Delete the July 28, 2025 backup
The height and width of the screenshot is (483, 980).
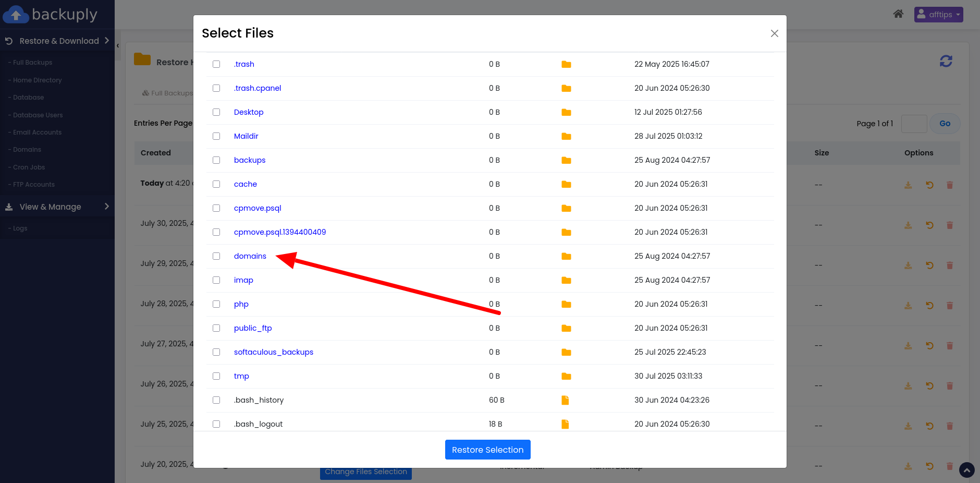pyautogui.click(x=950, y=306)
